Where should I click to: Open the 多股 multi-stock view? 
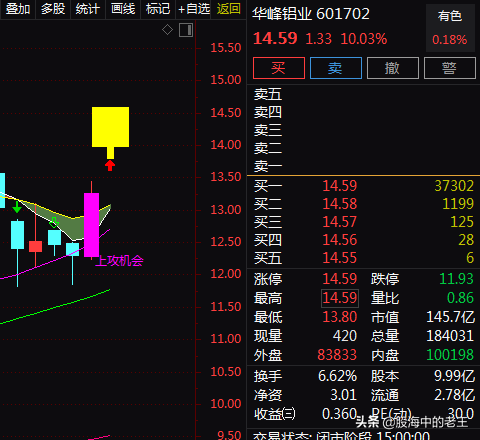(53, 9)
